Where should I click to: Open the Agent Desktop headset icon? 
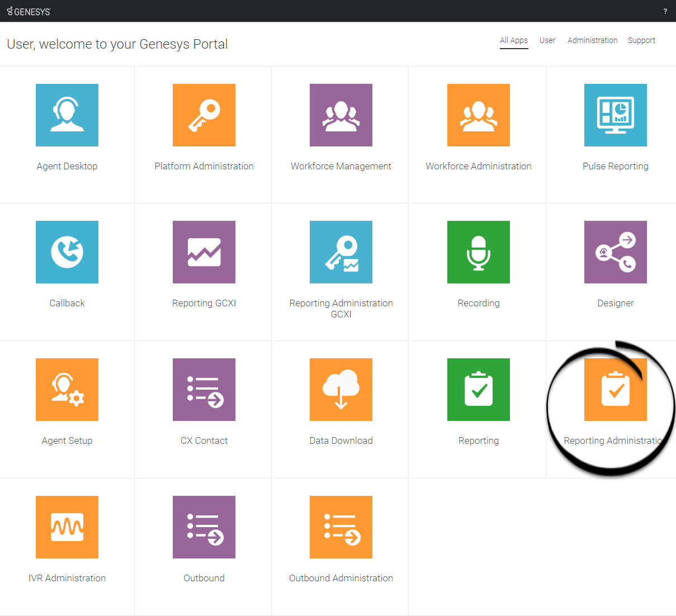(x=67, y=115)
